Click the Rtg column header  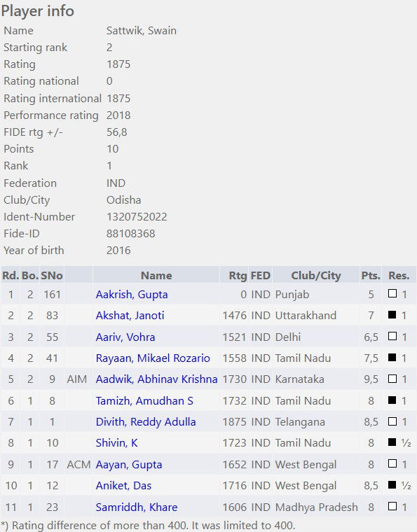click(x=238, y=276)
